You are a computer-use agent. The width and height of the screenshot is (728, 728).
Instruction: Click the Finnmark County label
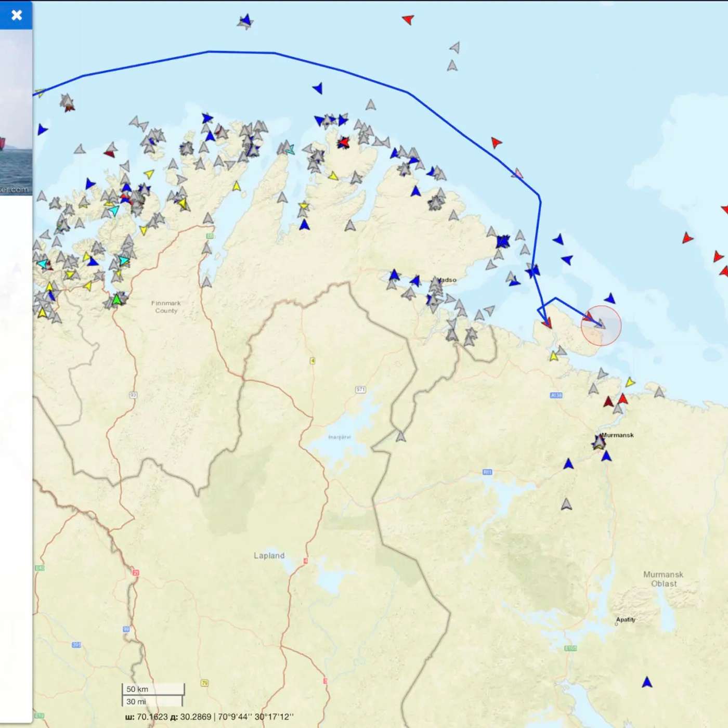166,307
